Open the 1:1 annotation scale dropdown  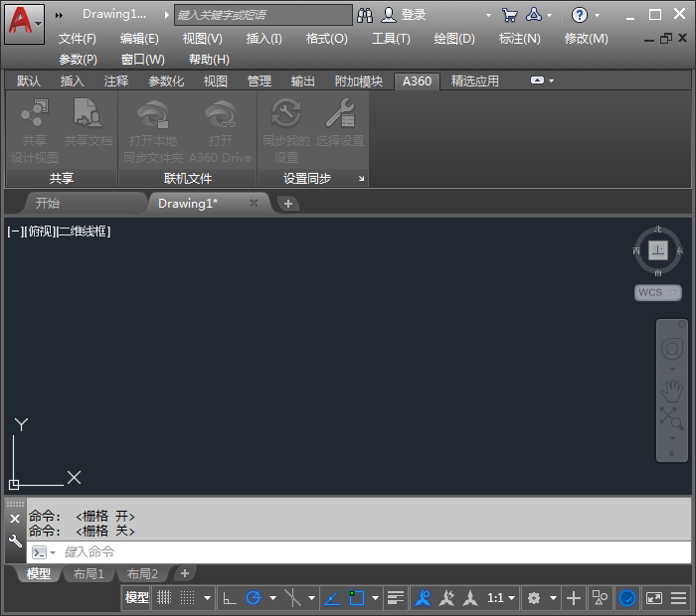coord(501,598)
